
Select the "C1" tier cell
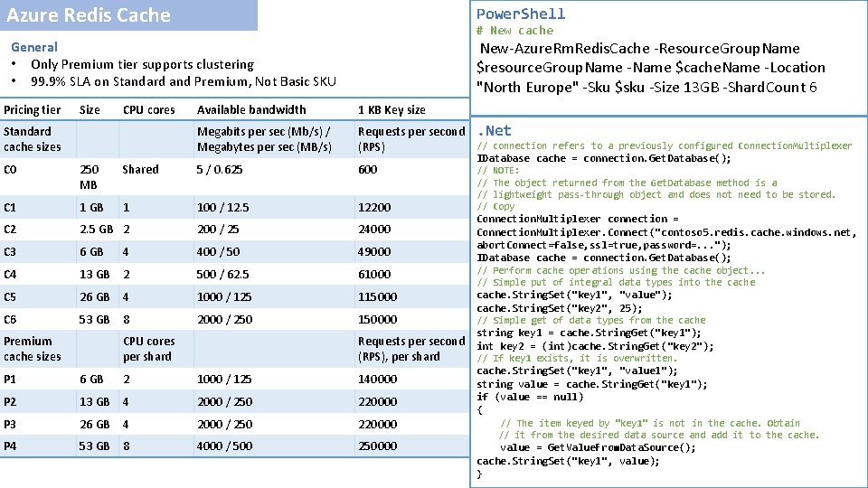tap(9, 208)
